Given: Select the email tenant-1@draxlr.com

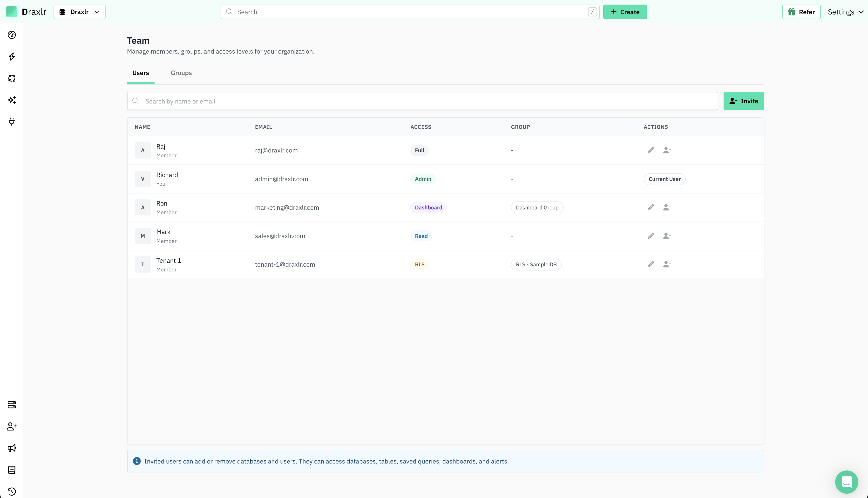Looking at the screenshot, I should pyautogui.click(x=285, y=264).
